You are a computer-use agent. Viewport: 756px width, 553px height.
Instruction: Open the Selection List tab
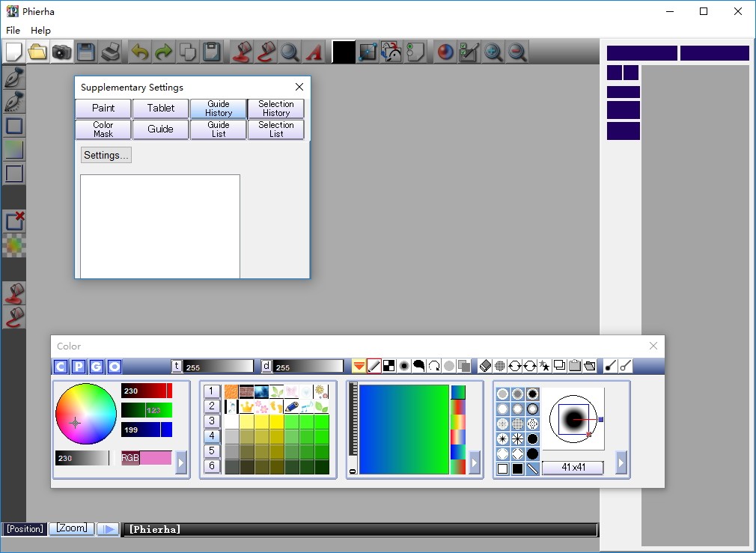pyautogui.click(x=275, y=129)
